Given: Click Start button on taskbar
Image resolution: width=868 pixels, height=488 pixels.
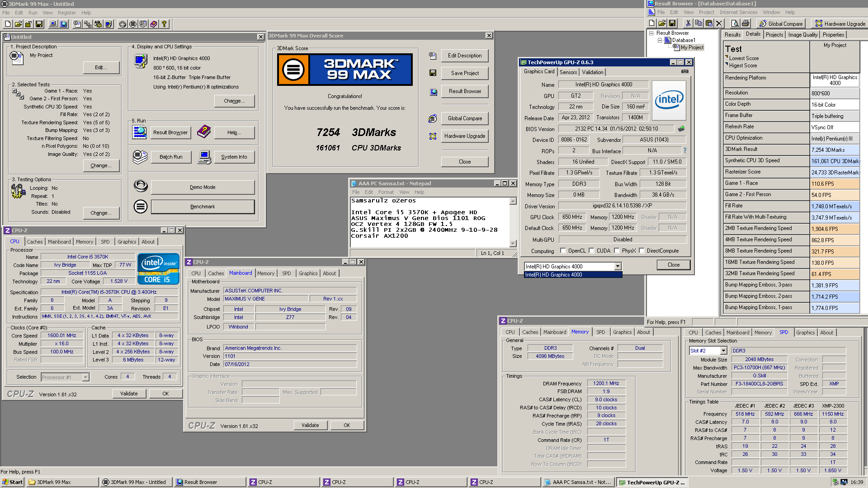Looking at the screenshot, I should pos(13,482).
